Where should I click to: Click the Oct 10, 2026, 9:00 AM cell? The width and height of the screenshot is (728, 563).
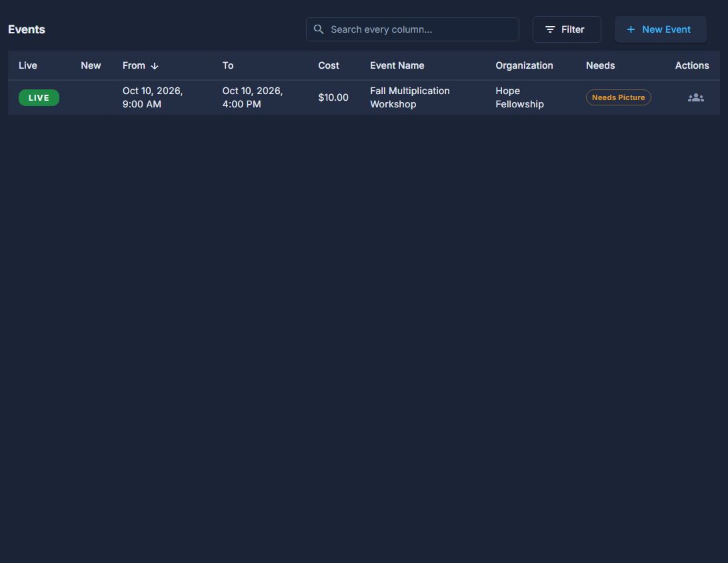152,97
